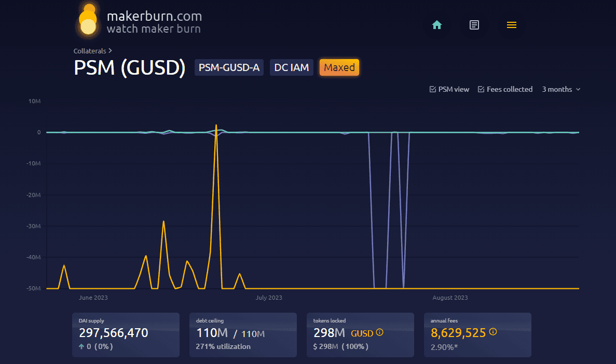Click the makerburn flame logo
This screenshot has height=364, width=616.
[89, 22]
